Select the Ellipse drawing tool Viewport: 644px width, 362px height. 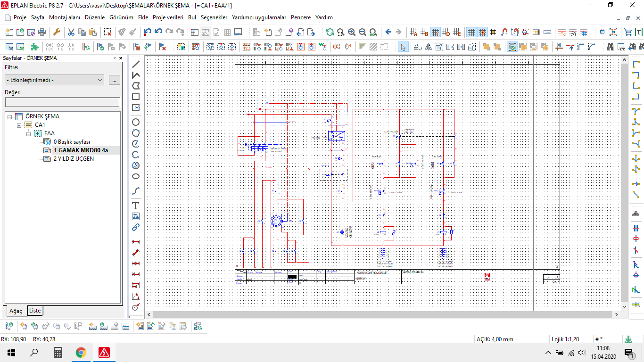136,176
